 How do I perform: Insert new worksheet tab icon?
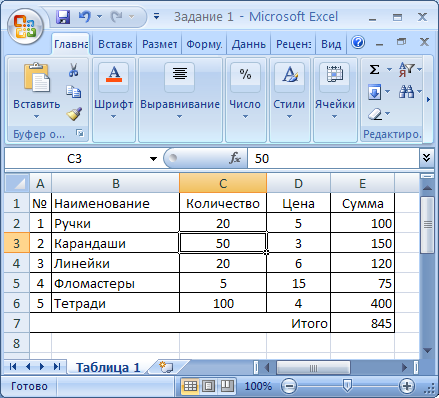pyautogui.click(x=166, y=367)
